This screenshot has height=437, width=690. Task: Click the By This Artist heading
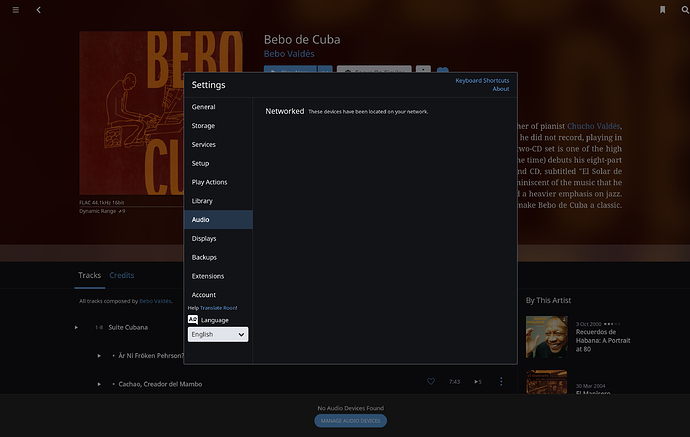point(548,301)
